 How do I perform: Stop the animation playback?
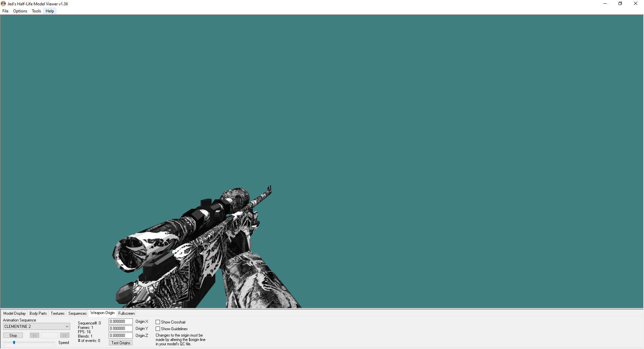point(13,335)
